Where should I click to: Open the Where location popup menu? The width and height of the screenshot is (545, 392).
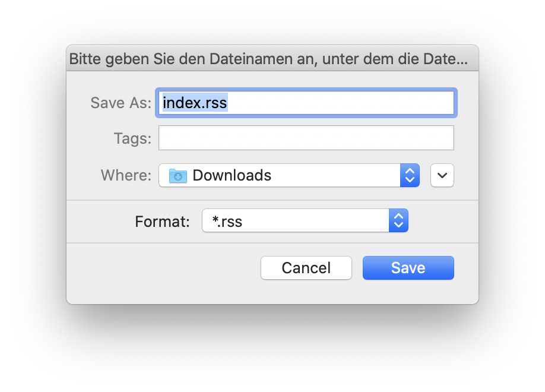[x=289, y=175]
